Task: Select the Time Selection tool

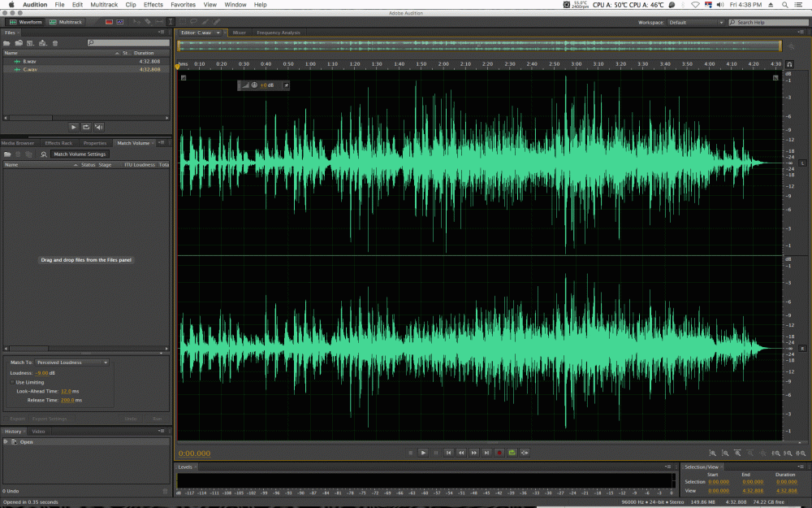Action: pos(171,22)
